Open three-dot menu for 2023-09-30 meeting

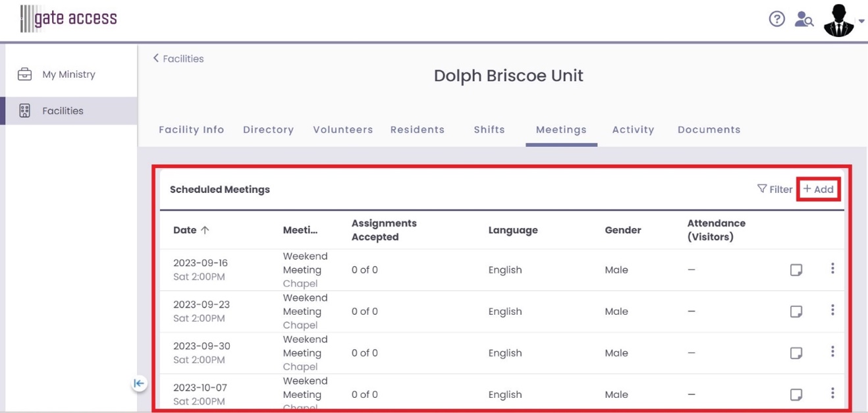pyautogui.click(x=832, y=351)
